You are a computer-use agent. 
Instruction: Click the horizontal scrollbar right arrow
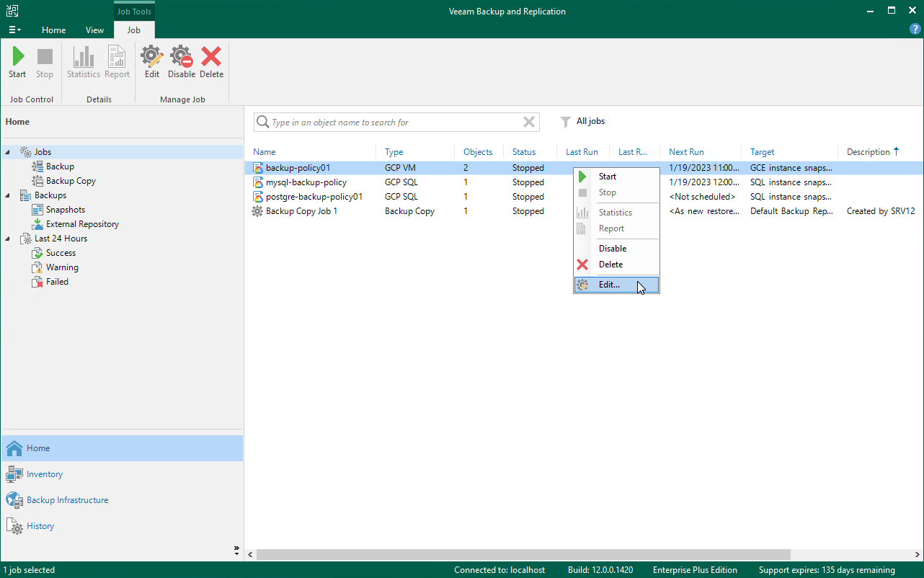[x=918, y=555]
